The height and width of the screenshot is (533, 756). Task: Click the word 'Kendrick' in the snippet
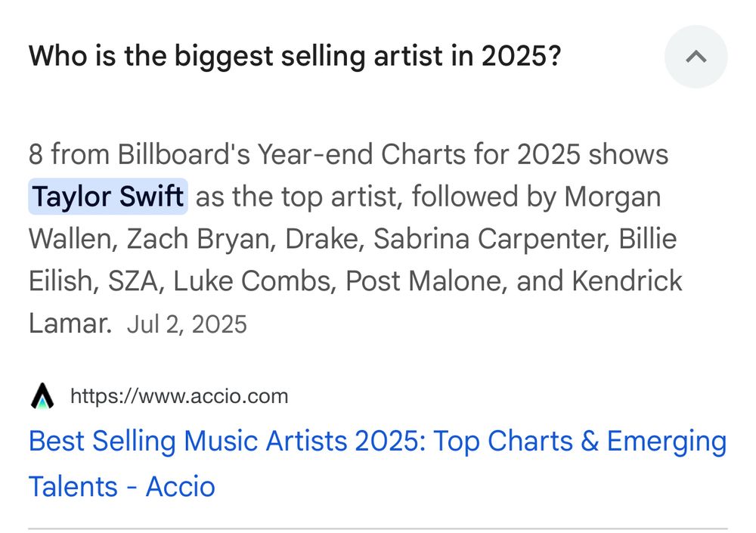(627, 281)
